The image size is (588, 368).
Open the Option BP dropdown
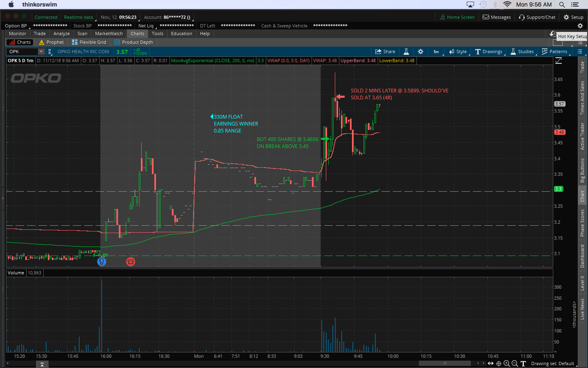pyautogui.click(x=17, y=26)
